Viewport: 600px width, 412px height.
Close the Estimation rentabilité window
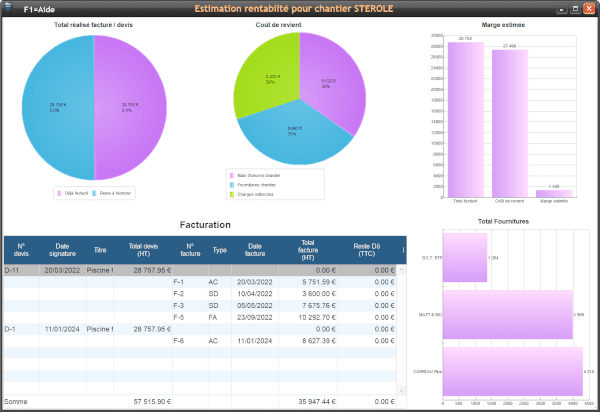589,7
